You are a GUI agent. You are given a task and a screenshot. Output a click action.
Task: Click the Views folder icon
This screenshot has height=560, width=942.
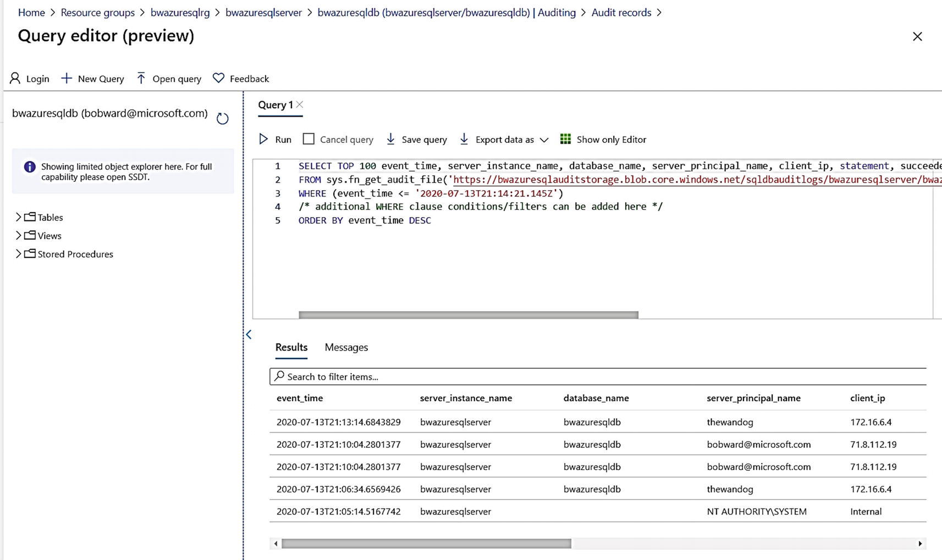coord(30,235)
